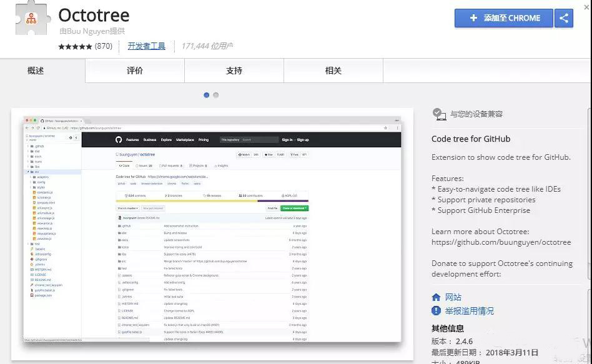Image resolution: width=592 pixels, height=364 pixels.
Task: Click the blue share icon beside the Chrome button
Action: 563,18
